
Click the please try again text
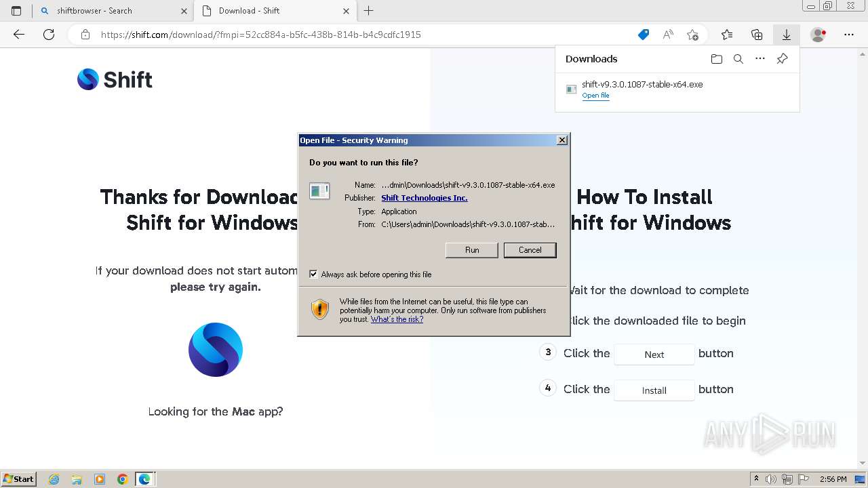coord(216,287)
